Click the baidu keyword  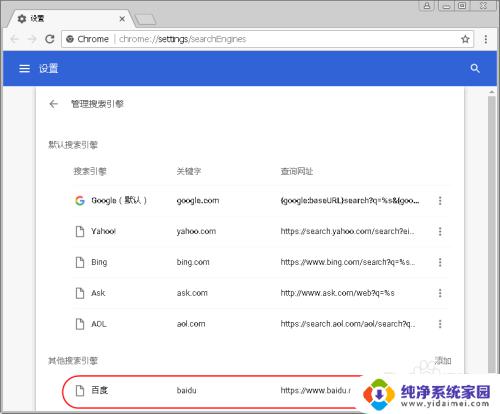pyautogui.click(x=186, y=390)
